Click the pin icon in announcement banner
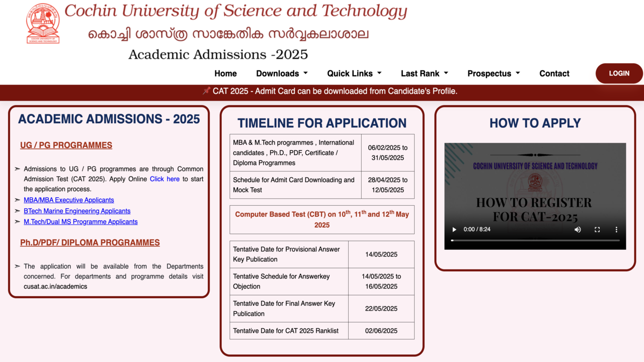Screen dimensions: 644x362 (x=206, y=91)
